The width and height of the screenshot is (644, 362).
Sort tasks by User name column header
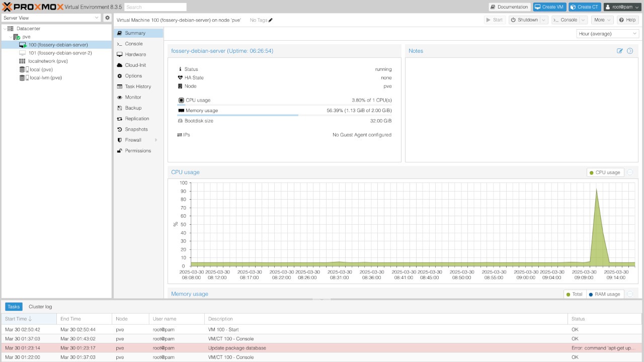tap(177, 319)
